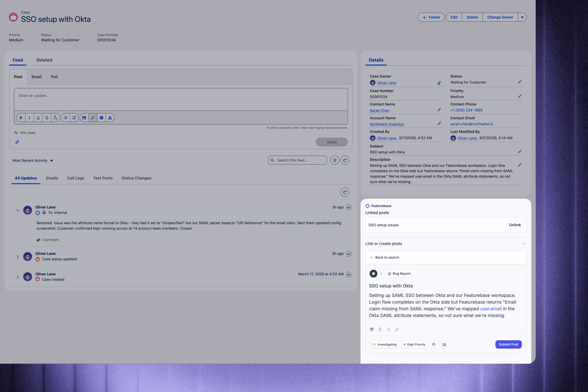This screenshot has height=392, width=588.
Task: Edit the Description field pencil
Action: coord(519,165)
